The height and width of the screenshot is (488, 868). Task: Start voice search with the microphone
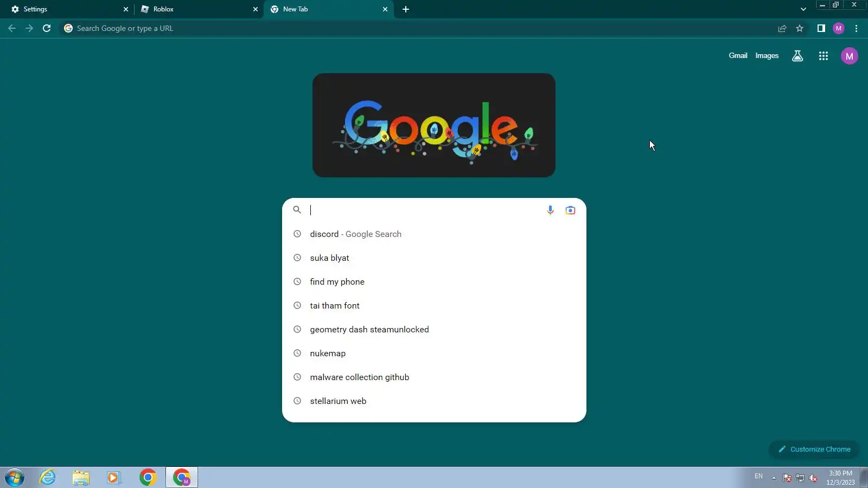pos(550,210)
